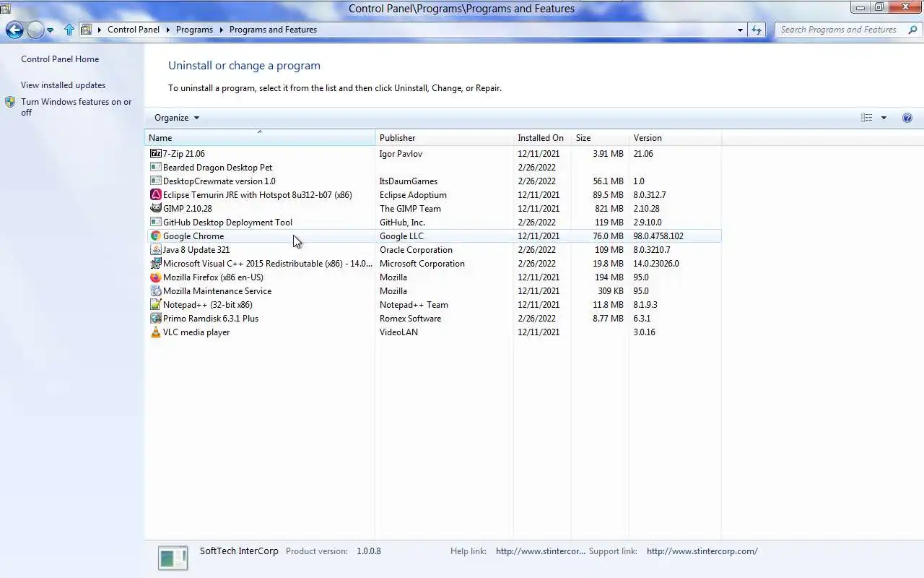Sort by the Installed On column header

[x=542, y=137]
